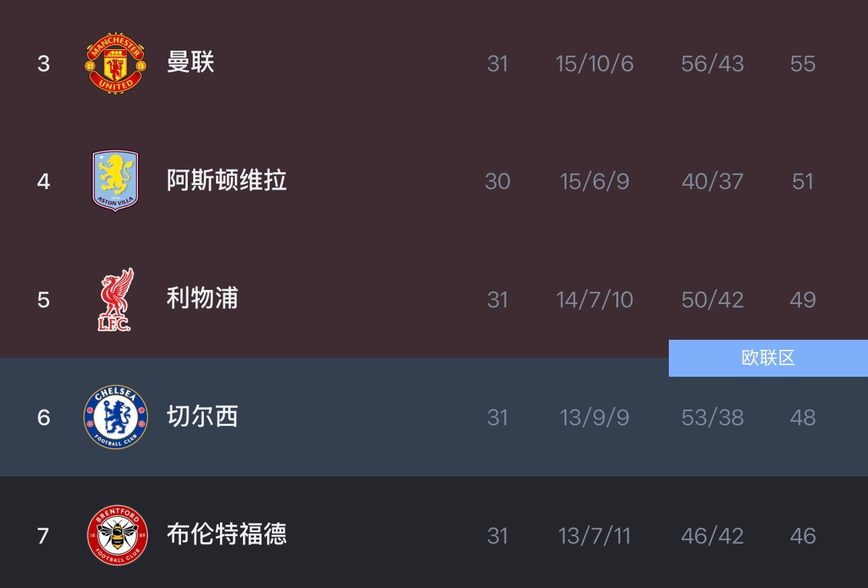
Task: Click Chelsea's 48 points value
Action: pos(801,417)
